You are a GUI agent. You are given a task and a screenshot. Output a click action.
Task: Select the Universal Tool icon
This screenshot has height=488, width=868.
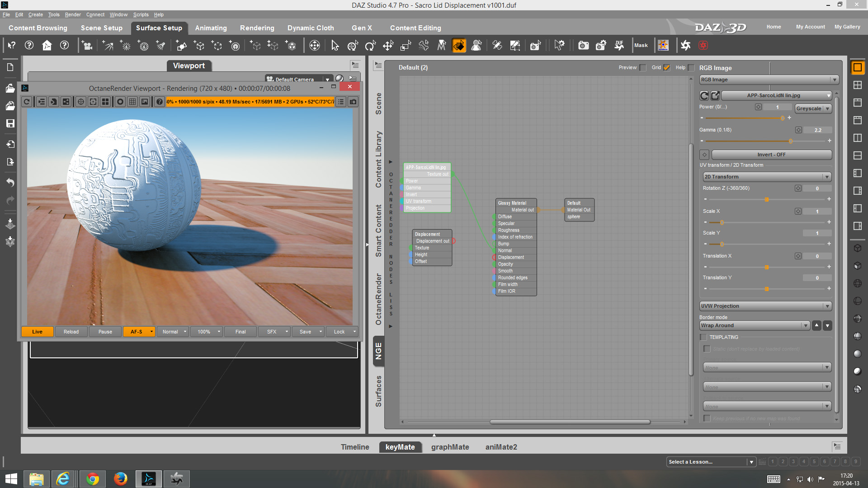[x=352, y=46]
